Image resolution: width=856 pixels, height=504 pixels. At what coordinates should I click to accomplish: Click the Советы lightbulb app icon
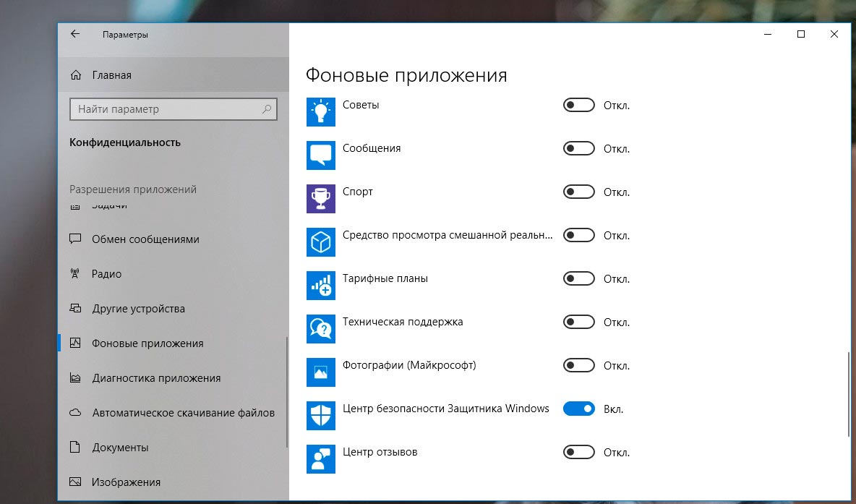tap(321, 111)
